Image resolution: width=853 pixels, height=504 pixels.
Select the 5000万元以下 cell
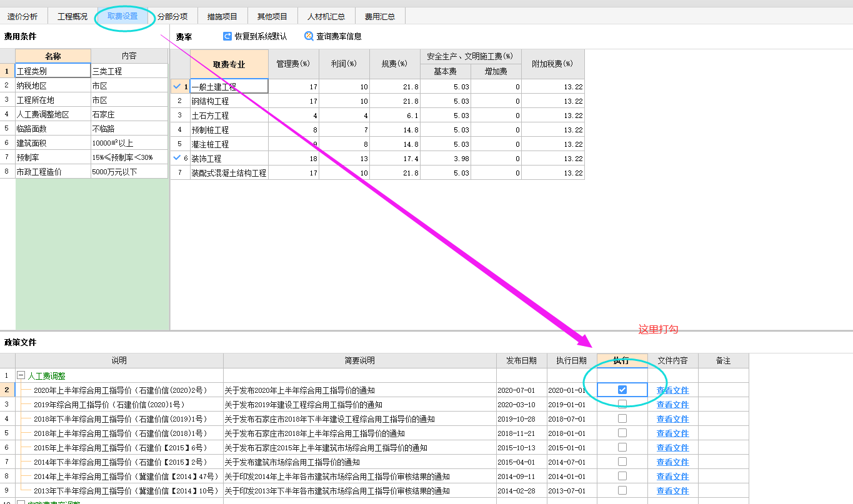click(x=129, y=172)
